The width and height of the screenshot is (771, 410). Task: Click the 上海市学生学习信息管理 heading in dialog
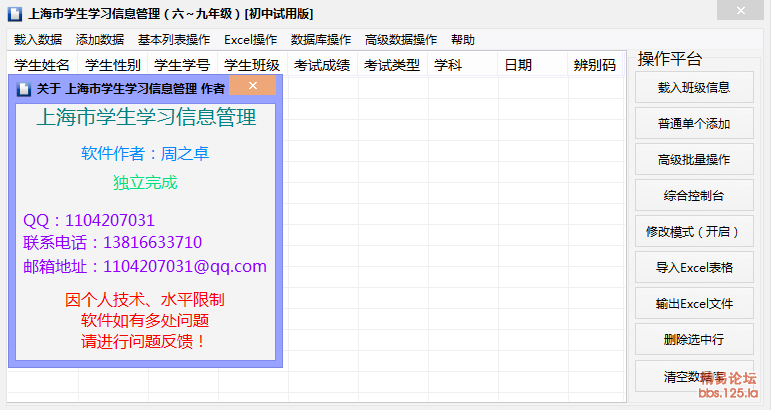146,117
